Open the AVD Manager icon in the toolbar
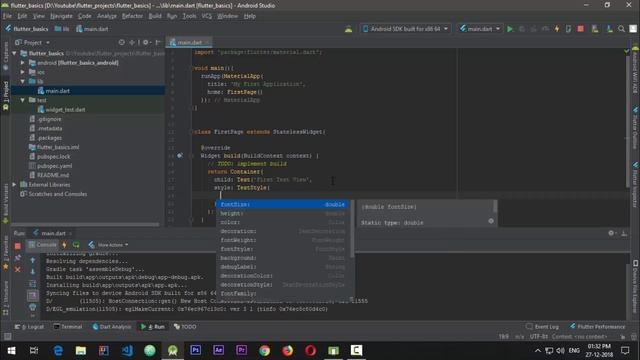 pyautogui.click(x=595, y=29)
